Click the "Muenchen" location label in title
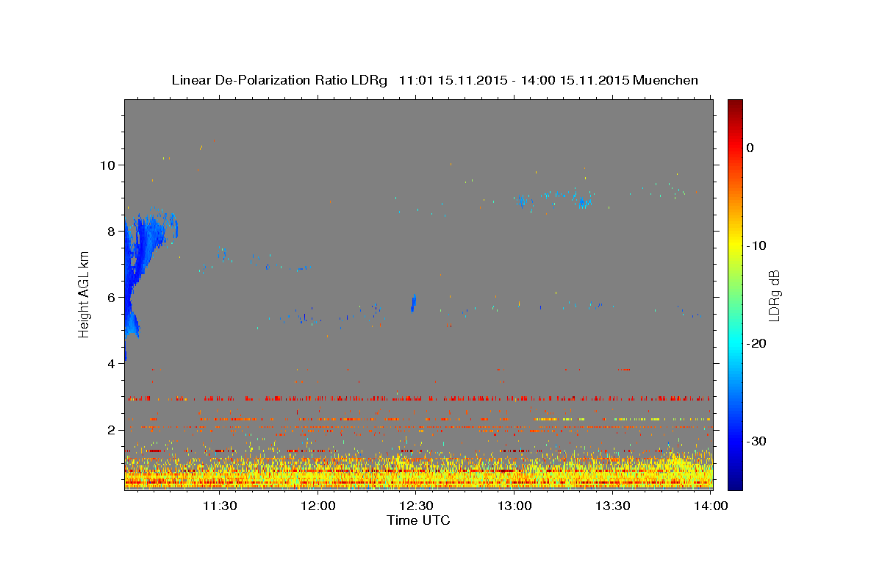The image size is (882, 588). pyautogui.click(x=666, y=80)
